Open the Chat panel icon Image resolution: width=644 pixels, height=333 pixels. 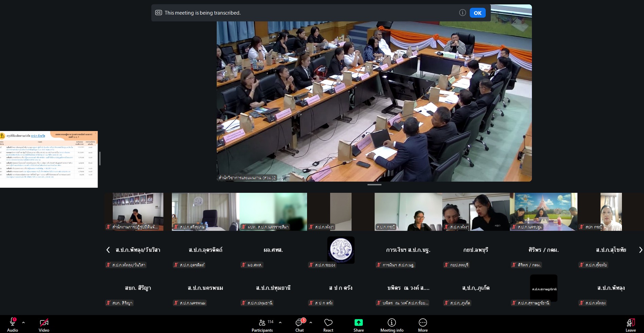tap(299, 323)
